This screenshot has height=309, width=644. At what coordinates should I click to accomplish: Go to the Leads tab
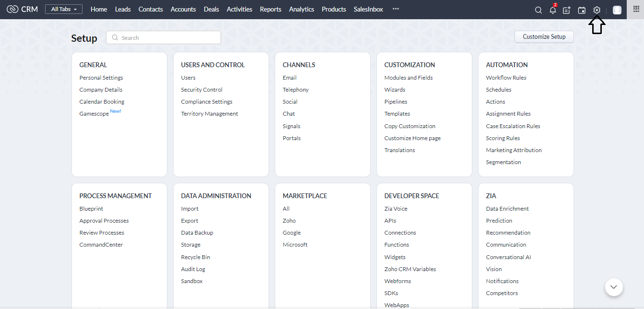coord(123,9)
